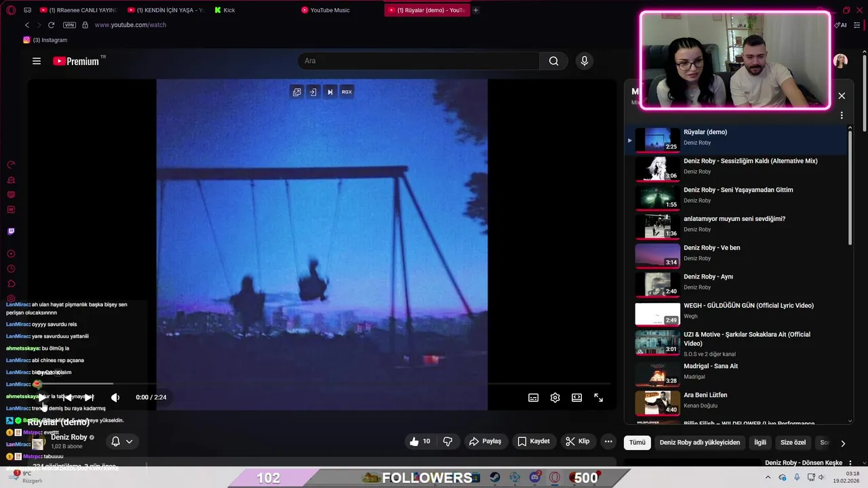The width and height of the screenshot is (868, 488).
Task: Play the video
Action: click(42, 397)
